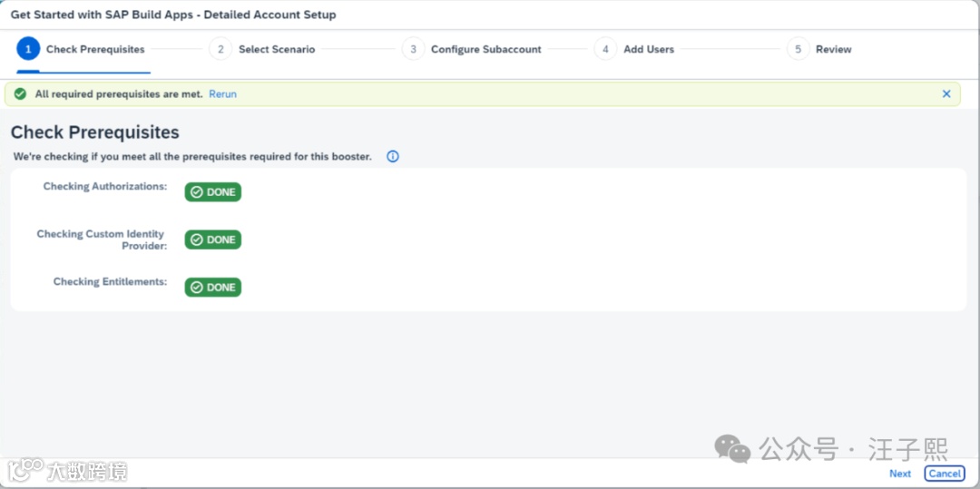This screenshot has width=980, height=489.
Task: Open step 1 Check Prerequisites
Action: coord(82,49)
